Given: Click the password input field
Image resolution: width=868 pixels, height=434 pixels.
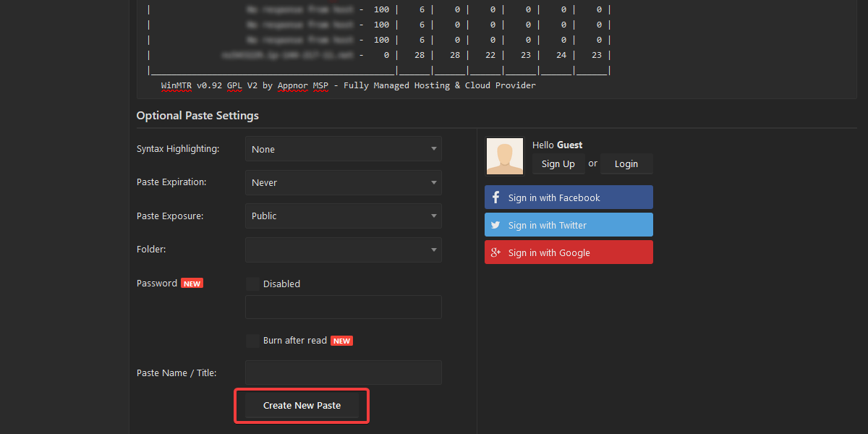Looking at the screenshot, I should point(344,307).
